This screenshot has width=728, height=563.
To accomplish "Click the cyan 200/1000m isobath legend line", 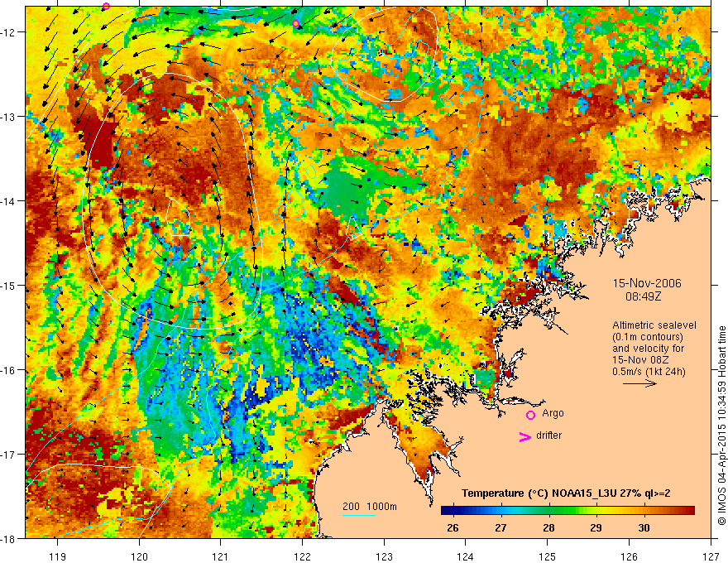I will click(359, 515).
